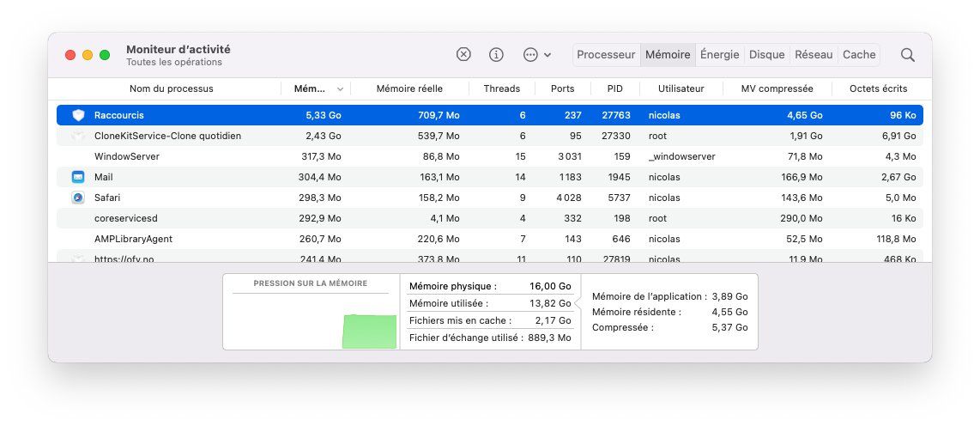
Task: Click the green memory pressure graph
Action: coord(370,331)
